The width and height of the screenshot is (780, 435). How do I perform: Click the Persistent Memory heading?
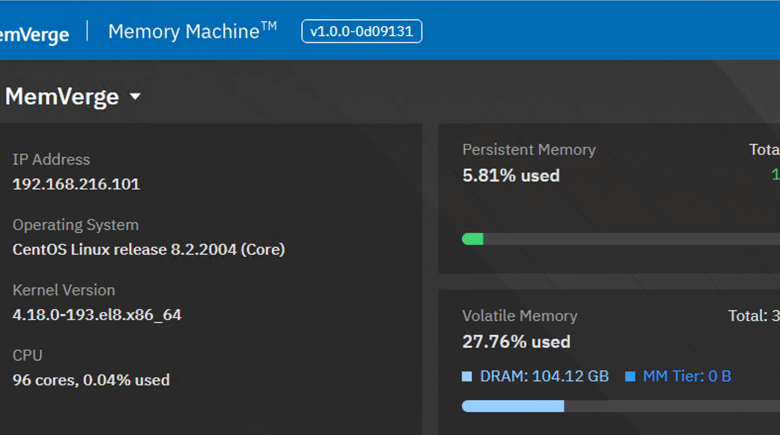[529, 150]
